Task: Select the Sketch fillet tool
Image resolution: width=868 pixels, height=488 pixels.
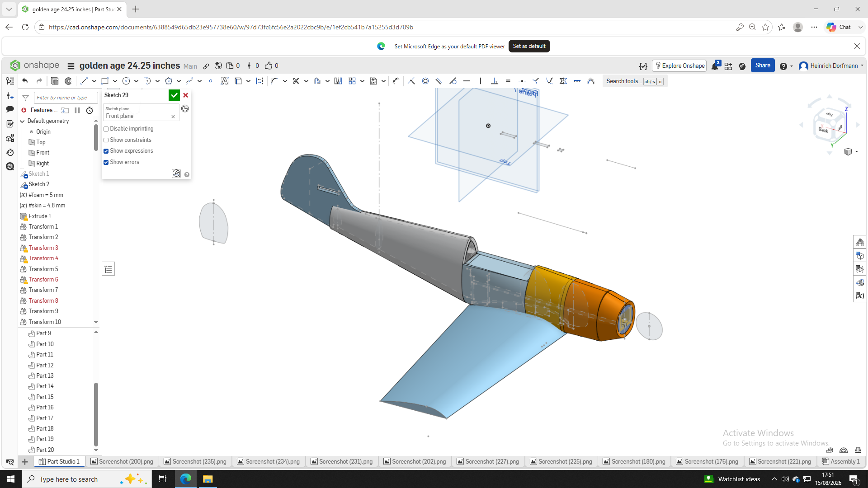Action: [x=274, y=81]
